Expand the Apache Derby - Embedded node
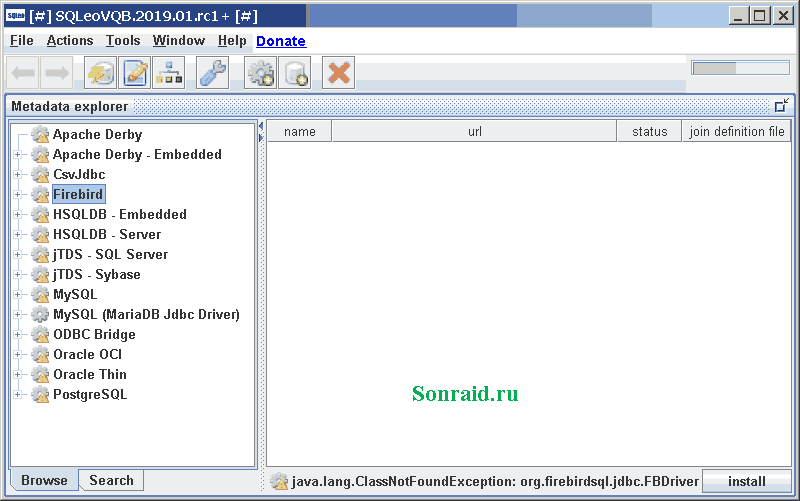800x501 pixels. click(x=18, y=155)
